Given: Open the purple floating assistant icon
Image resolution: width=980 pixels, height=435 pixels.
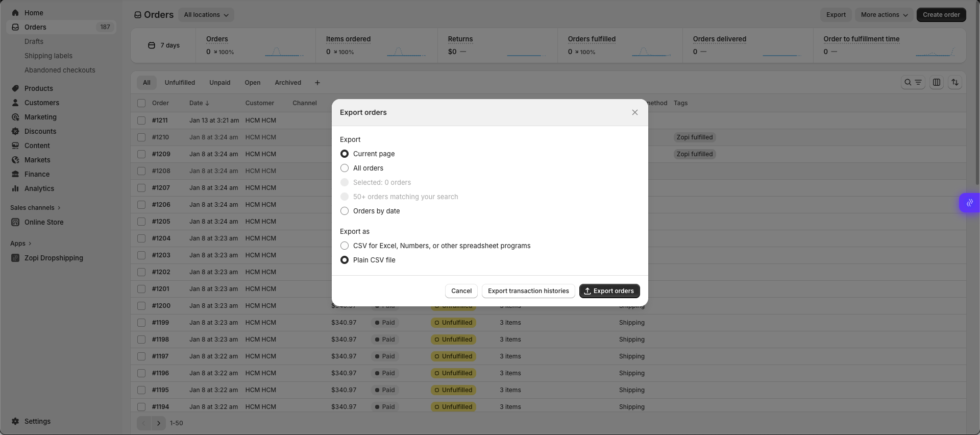Looking at the screenshot, I should click(x=969, y=203).
